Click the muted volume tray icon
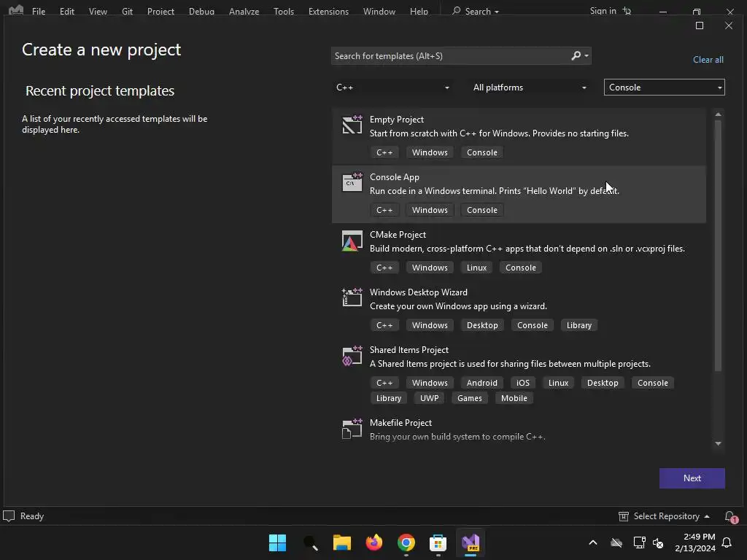The height and width of the screenshot is (560, 747). 659,542
